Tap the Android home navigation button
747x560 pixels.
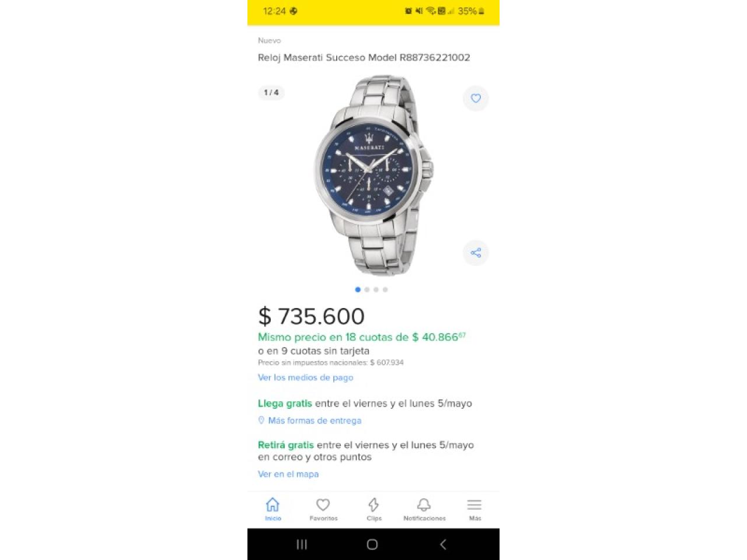click(372, 544)
